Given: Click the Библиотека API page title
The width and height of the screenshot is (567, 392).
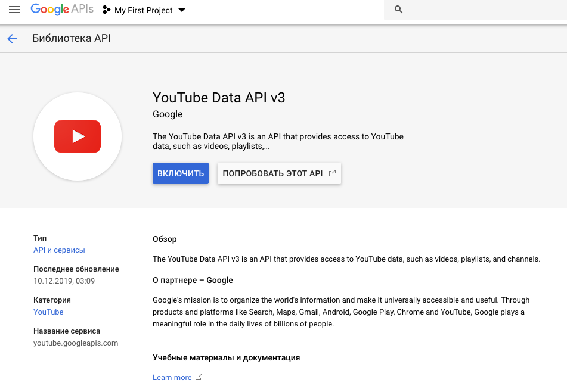Looking at the screenshot, I should tap(71, 38).
